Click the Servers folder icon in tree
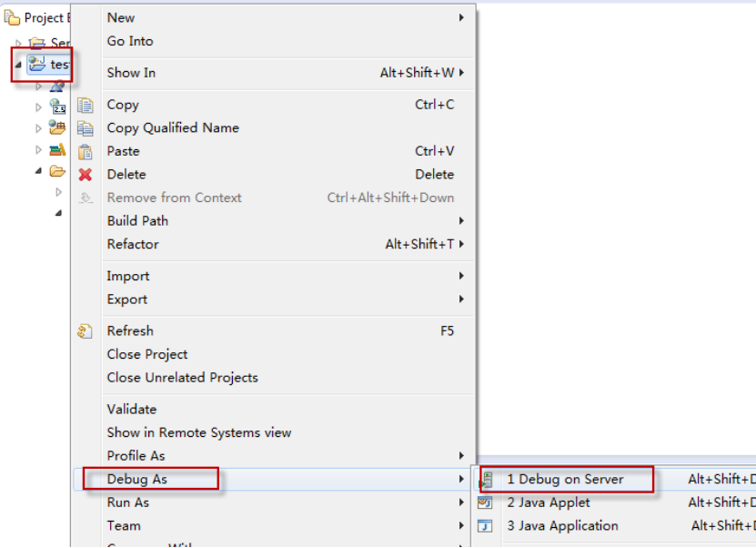Image resolution: width=756 pixels, height=548 pixels. pyautogui.click(x=37, y=43)
